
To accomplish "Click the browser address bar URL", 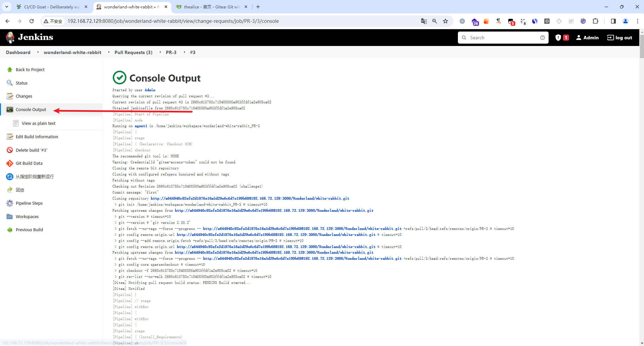I will (173, 21).
